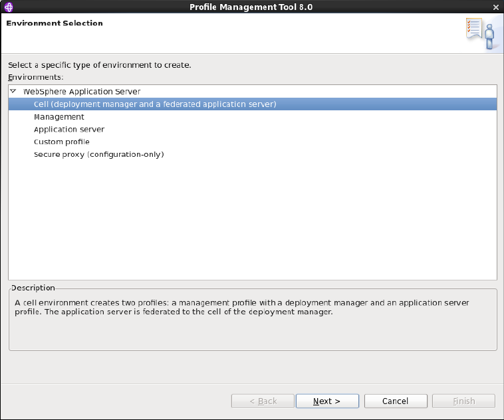
Task: Open the purple window menu icon
Action: tap(9, 7)
